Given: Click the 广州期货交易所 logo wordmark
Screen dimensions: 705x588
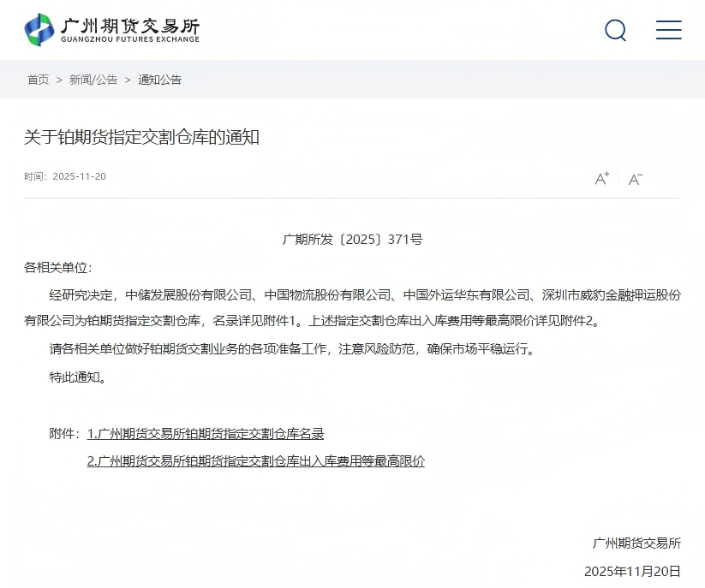Looking at the screenshot, I should click(x=127, y=24).
